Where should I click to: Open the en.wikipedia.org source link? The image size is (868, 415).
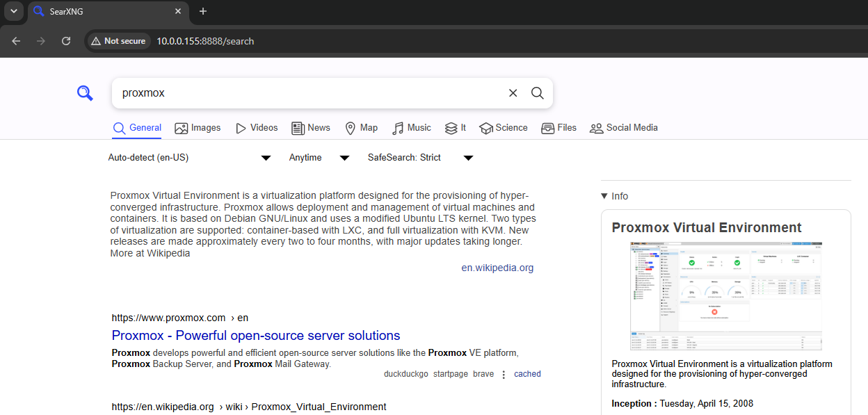[x=497, y=268]
